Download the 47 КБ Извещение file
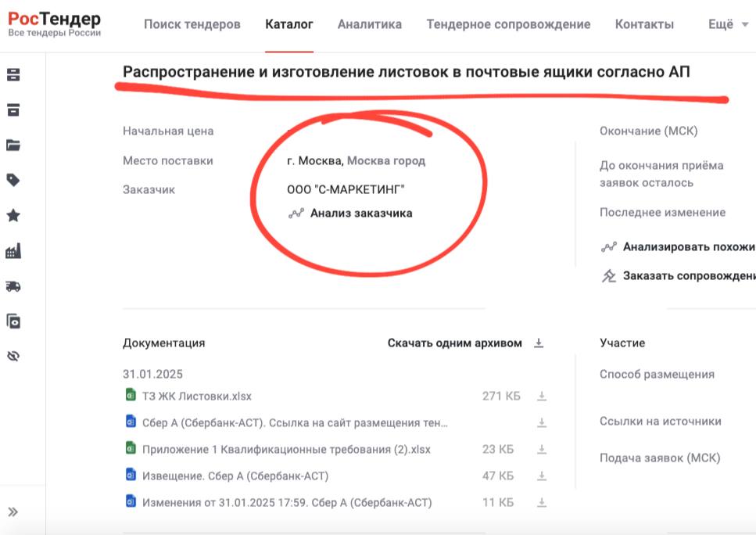The width and height of the screenshot is (756, 535). [541, 476]
